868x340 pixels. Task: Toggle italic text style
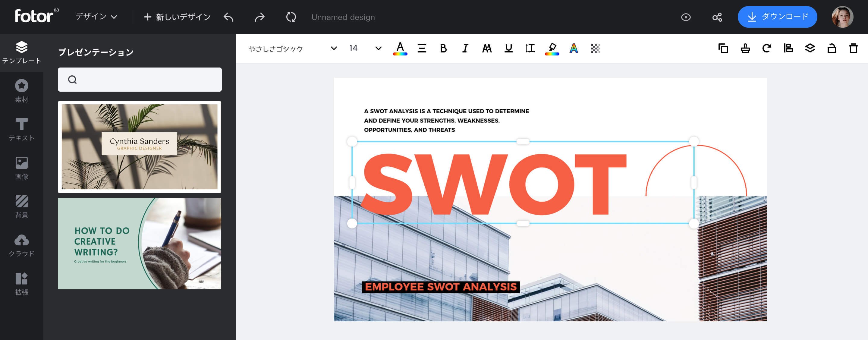click(465, 49)
